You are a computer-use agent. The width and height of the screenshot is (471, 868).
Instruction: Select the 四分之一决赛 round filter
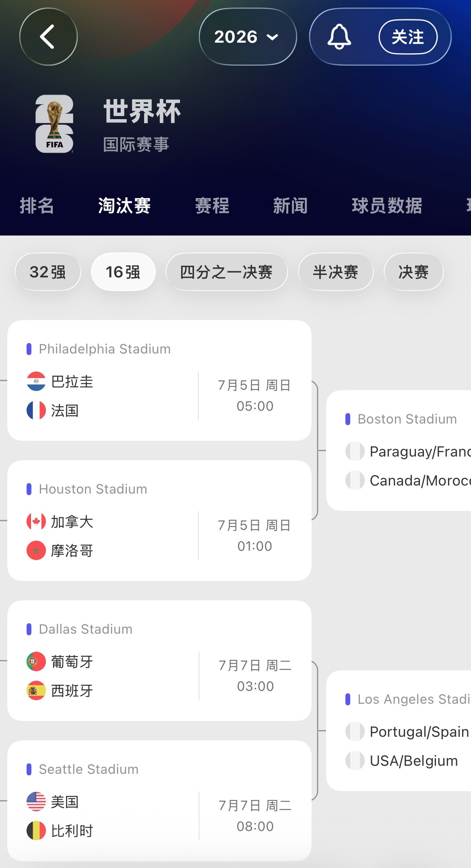click(227, 272)
